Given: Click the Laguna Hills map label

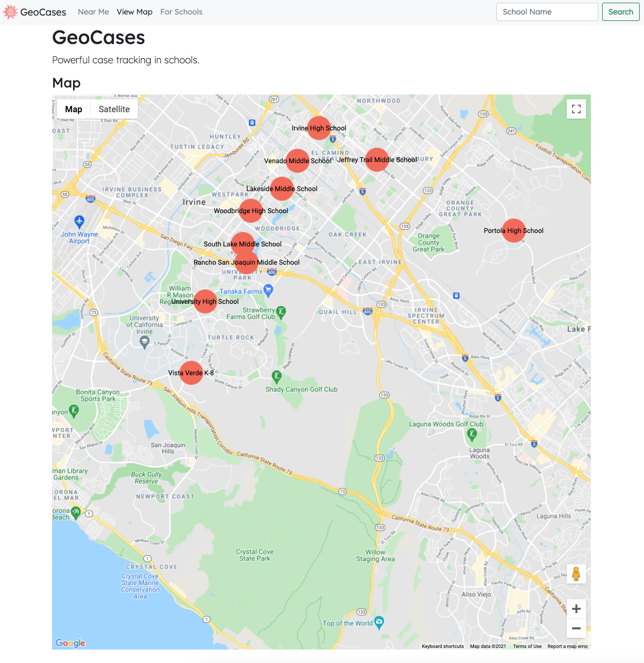Looking at the screenshot, I should pyautogui.click(x=554, y=516).
